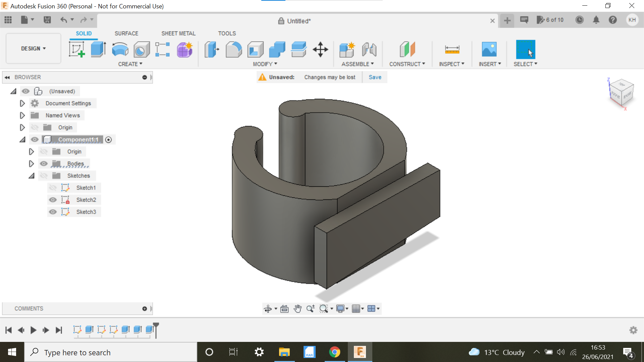Open the Help question mark

click(x=613, y=20)
